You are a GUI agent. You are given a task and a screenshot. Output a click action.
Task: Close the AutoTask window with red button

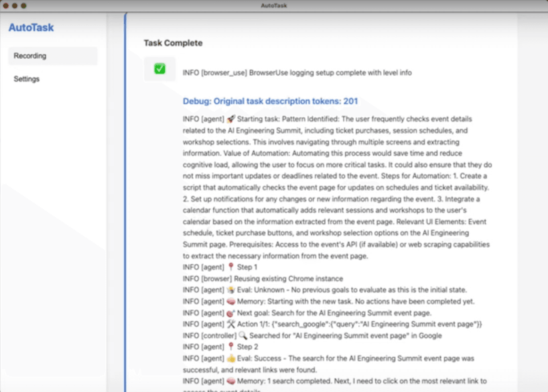(x=6, y=6)
